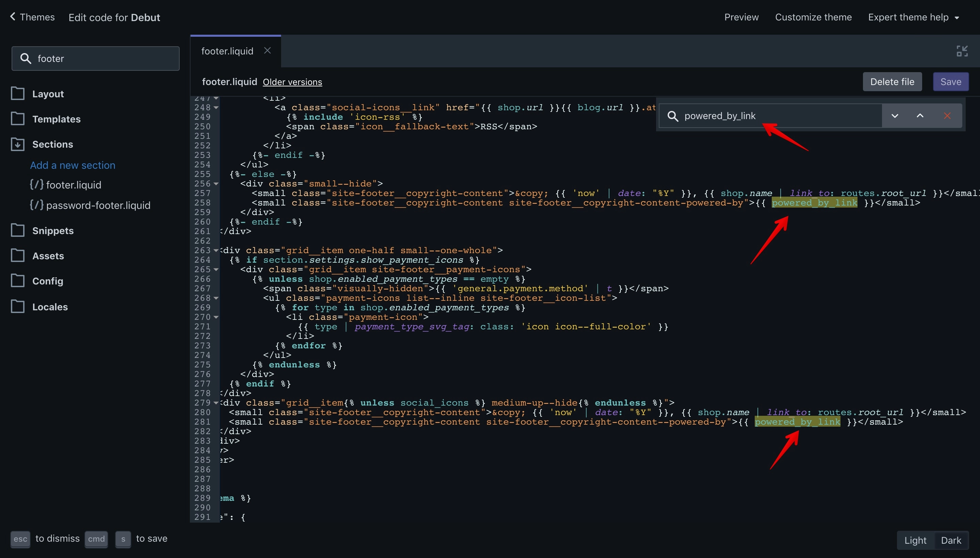Switch editor to Dark theme
980x558 pixels.
[x=951, y=540]
